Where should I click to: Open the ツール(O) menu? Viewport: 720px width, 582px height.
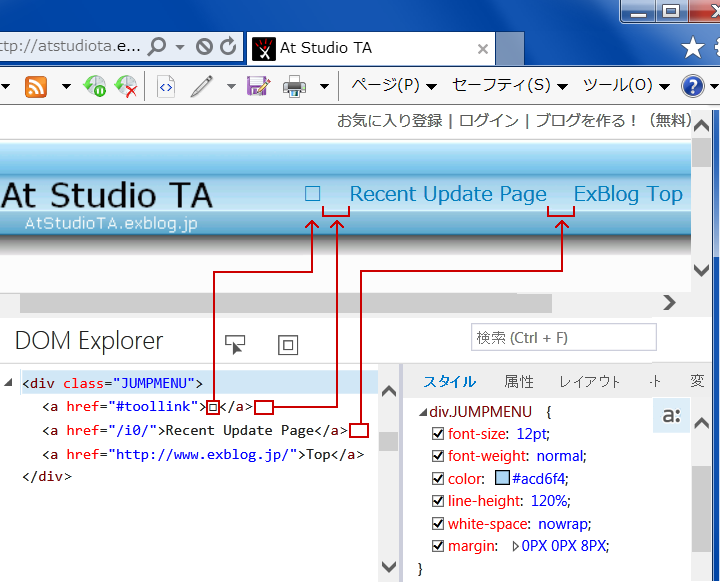(x=626, y=85)
